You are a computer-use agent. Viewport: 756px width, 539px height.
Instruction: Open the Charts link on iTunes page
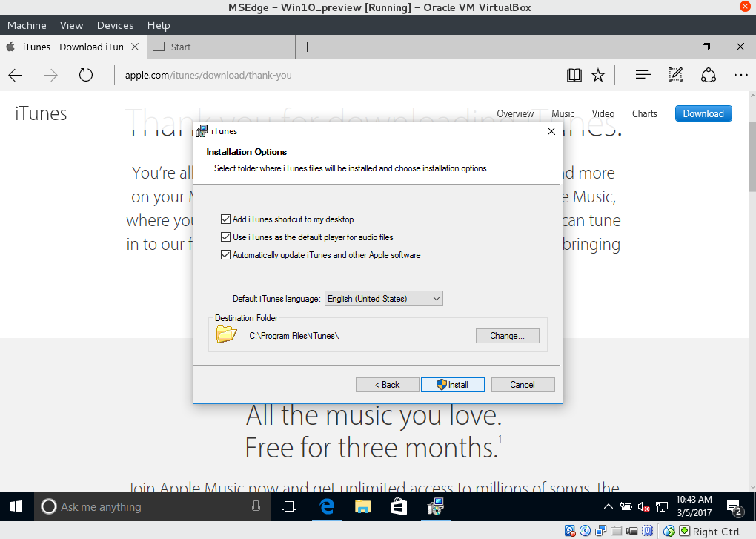tap(645, 113)
